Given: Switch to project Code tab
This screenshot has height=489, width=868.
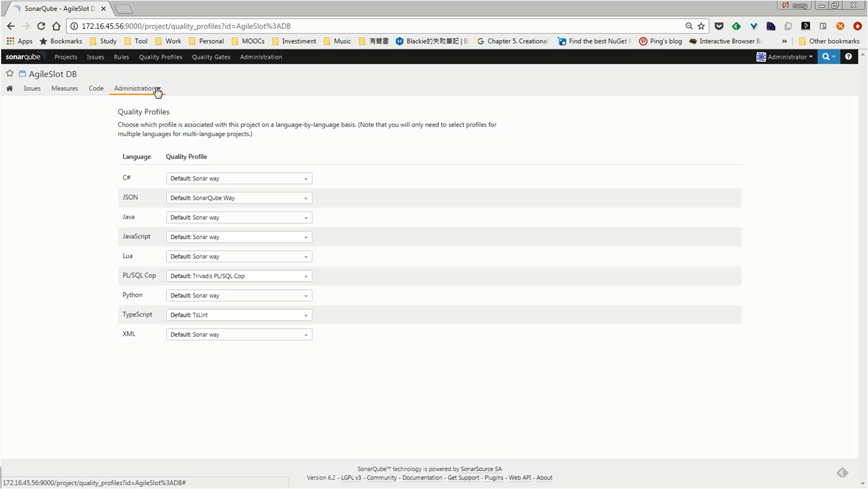Looking at the screenshot, I should pyautogui.click(x=96, y=88).
